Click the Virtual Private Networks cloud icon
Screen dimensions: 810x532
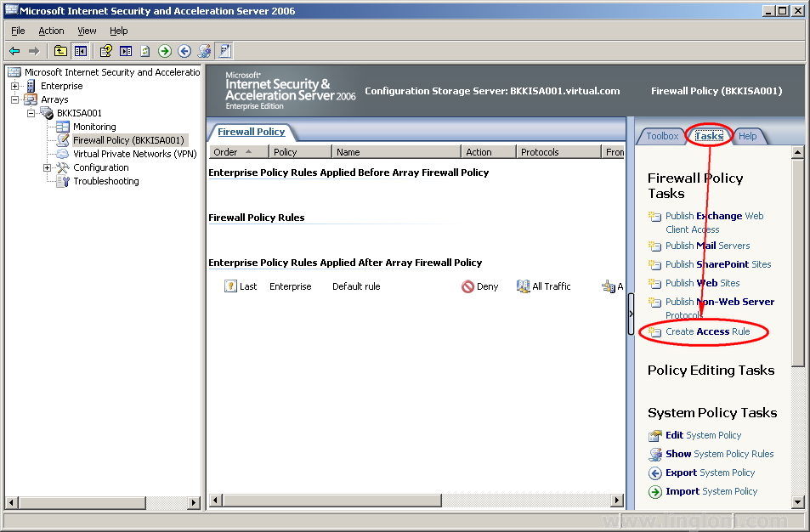tap(63, 154)
